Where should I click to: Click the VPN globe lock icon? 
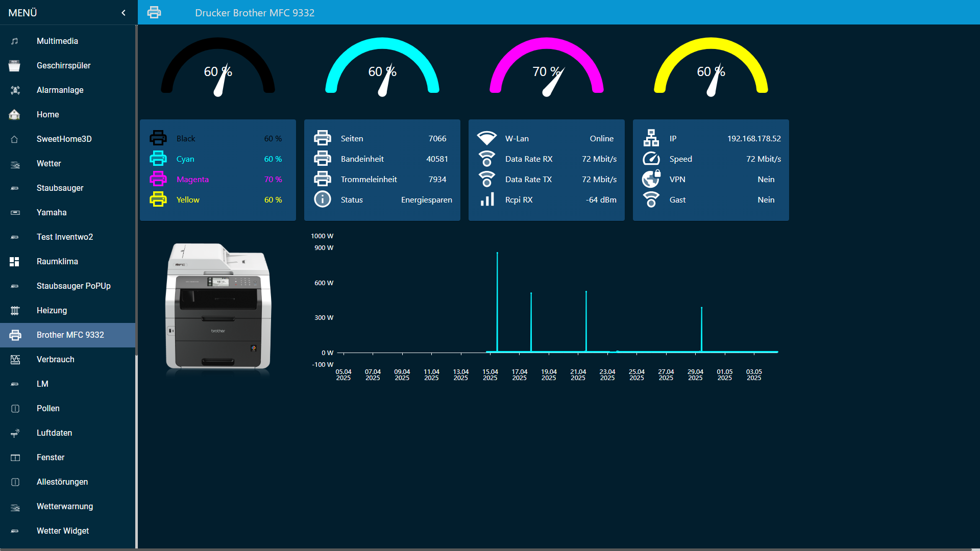coord(651,179)
